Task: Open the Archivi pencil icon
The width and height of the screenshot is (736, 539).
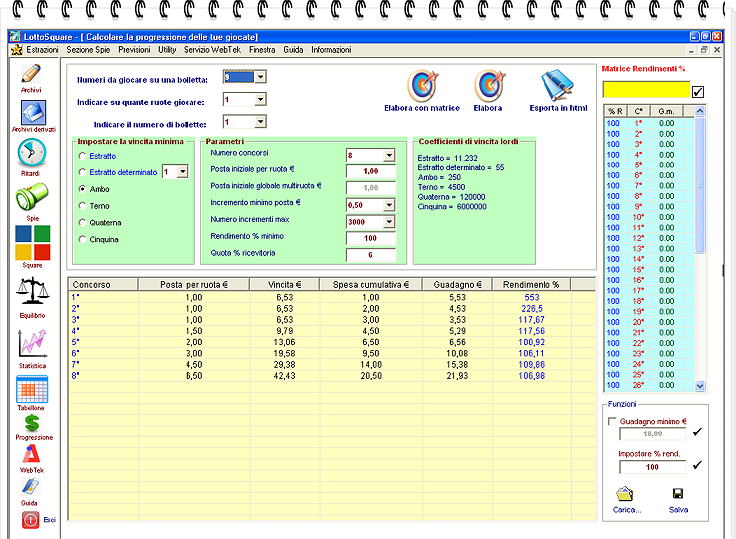Action: point(31,74)
